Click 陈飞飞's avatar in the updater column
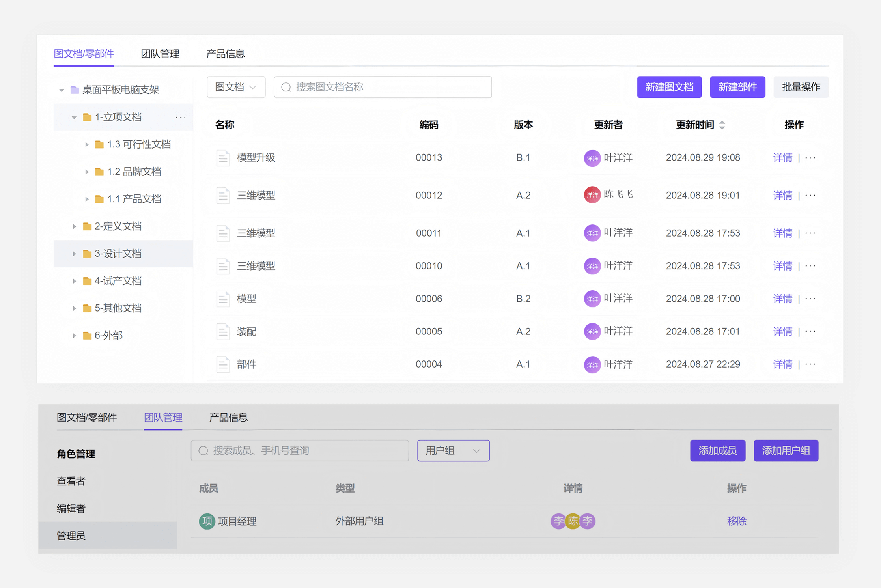 592,195
